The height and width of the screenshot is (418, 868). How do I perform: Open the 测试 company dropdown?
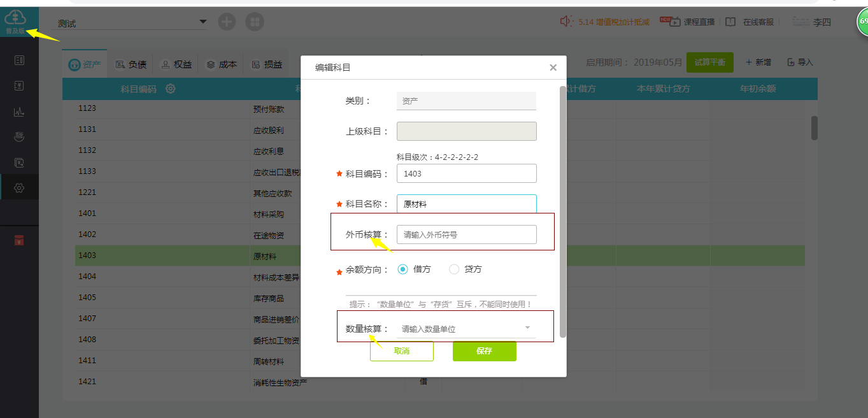coord(132,23)
